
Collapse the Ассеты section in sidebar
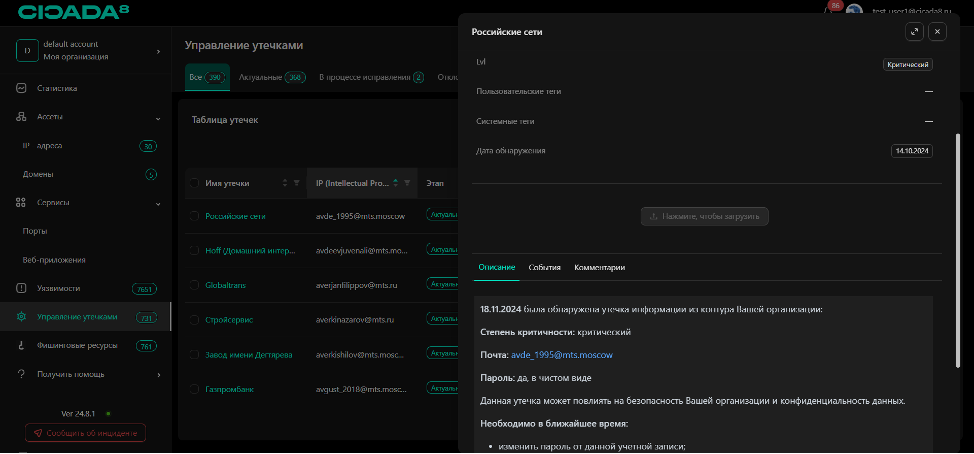(158, 117)
